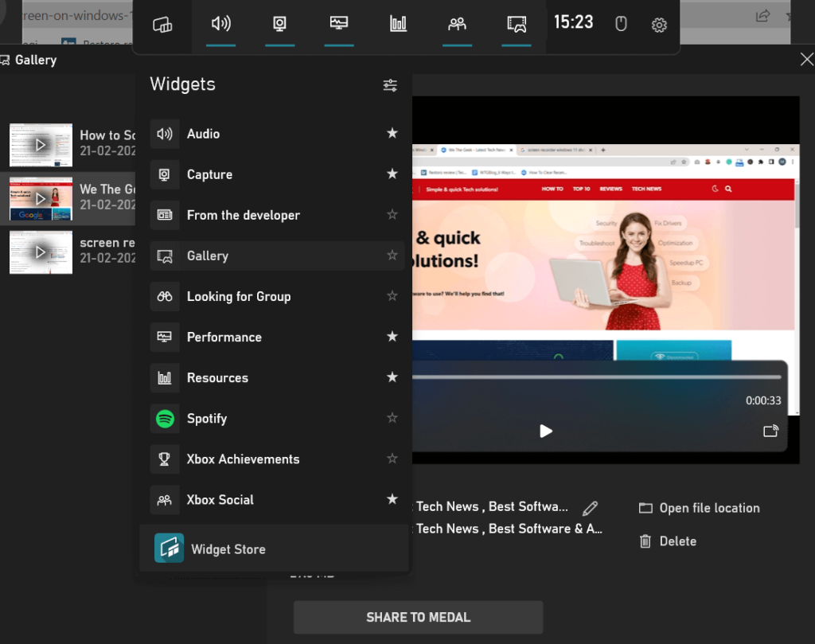Favorite the Gallery widget star
This screenshot has height=644, width=815.
pyautogui.click(x=392, y=256)
